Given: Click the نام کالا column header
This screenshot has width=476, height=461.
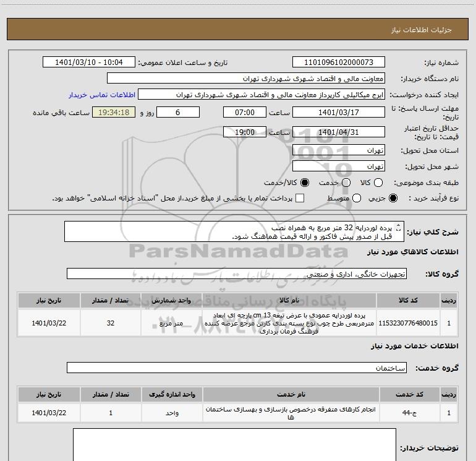Looking at the screenshot, I should pyautogui.click(x=289, y=300).
